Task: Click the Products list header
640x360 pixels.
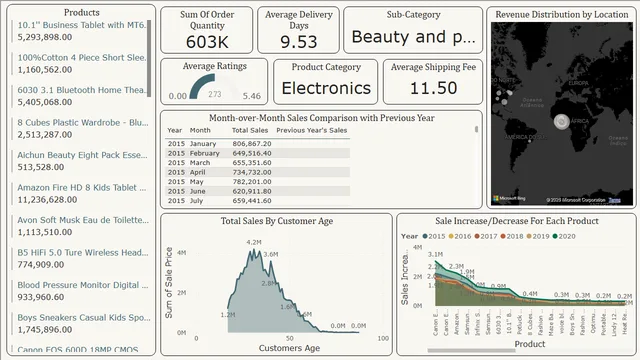Action: click(82, 13)
